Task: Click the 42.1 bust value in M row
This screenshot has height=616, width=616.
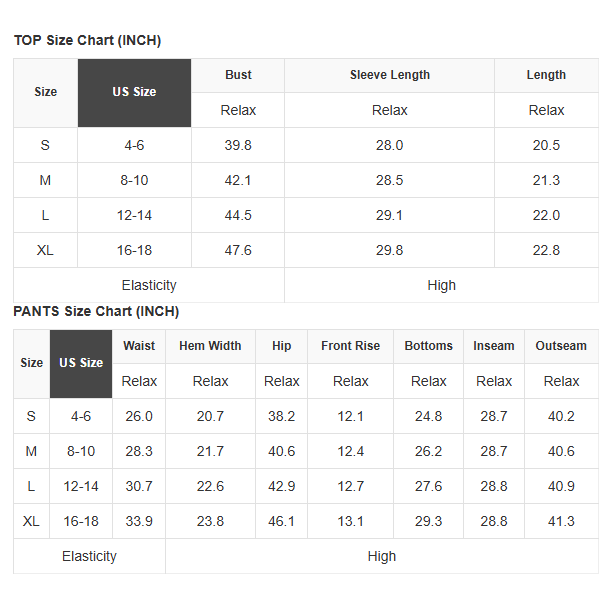Action: tap(238, 180)
